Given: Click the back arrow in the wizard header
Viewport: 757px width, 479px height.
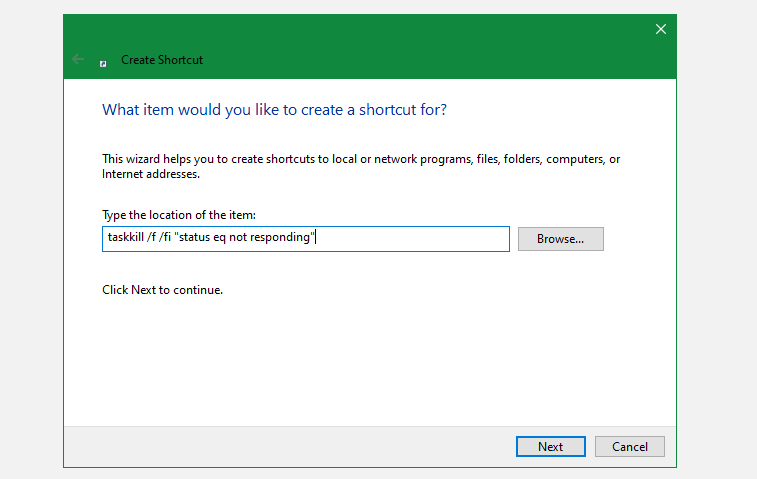Looking at the screenshot, I should 79,60.
